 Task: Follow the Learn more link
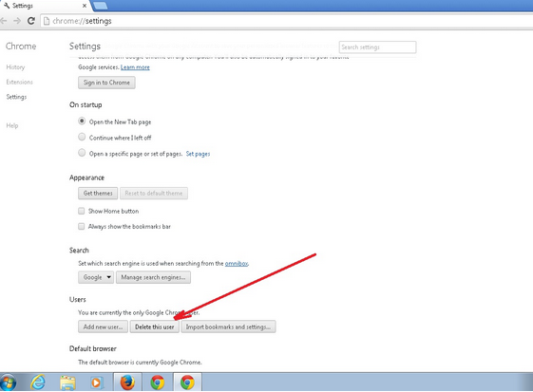click(x=135, y=67)
